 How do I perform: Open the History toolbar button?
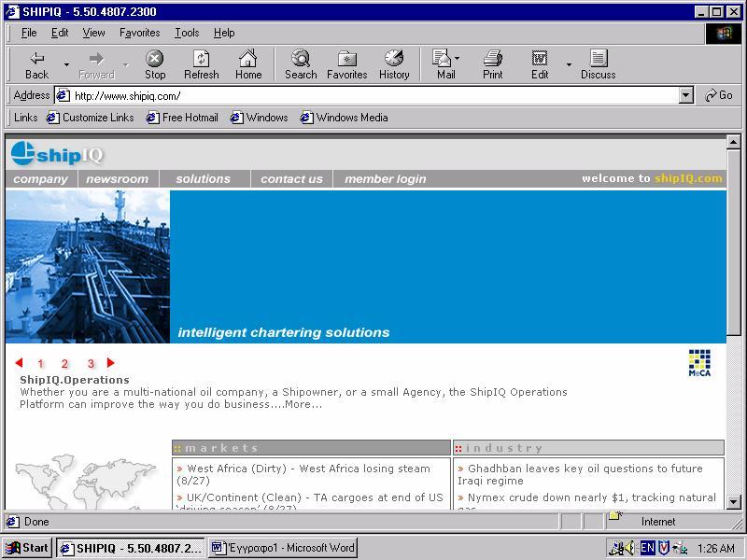click(394, 64)
